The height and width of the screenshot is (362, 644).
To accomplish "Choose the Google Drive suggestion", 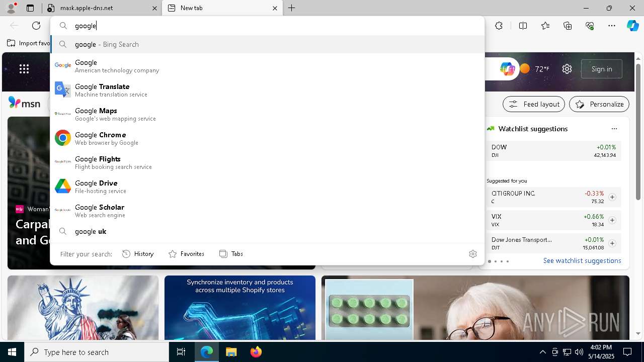I will click(x=267, y=187).
